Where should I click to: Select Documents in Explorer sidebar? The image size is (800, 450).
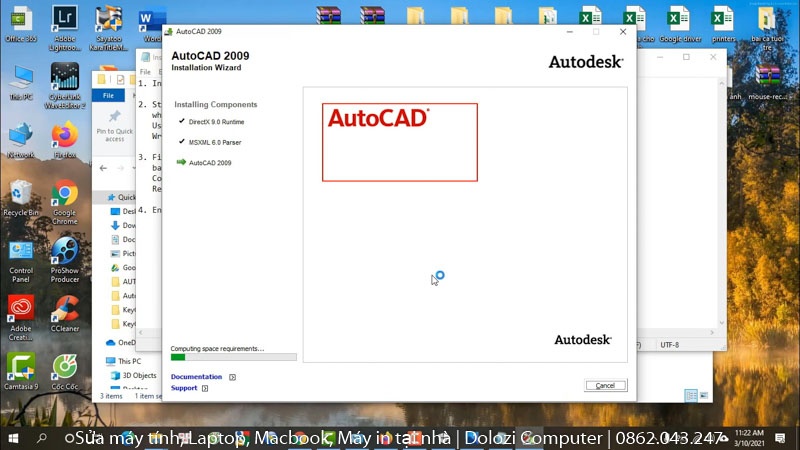coord(123,239)
